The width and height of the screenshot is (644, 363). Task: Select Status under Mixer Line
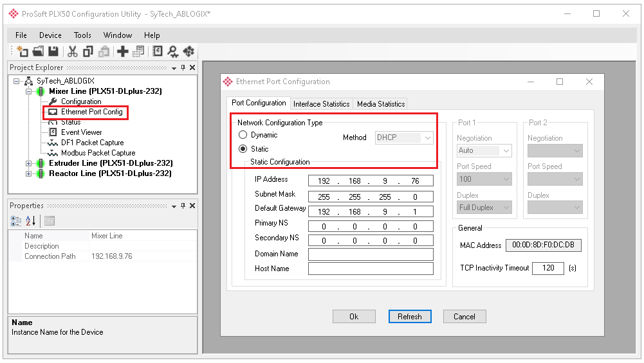(71, 122)
